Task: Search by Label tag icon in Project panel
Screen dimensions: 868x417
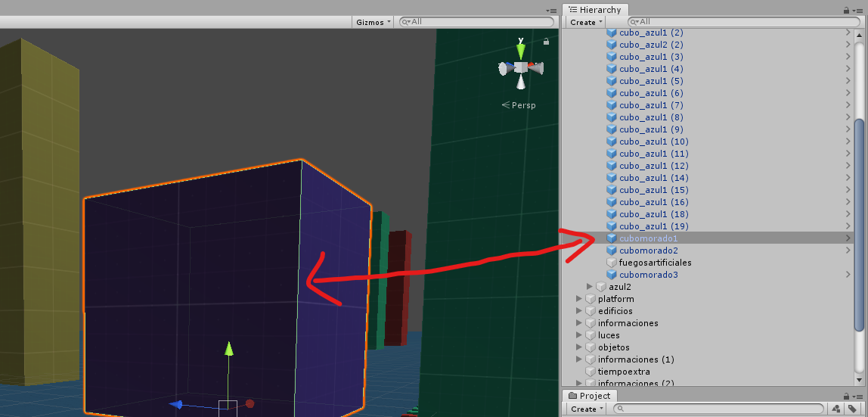Action: pyautogui.click(x=851, y=409)
